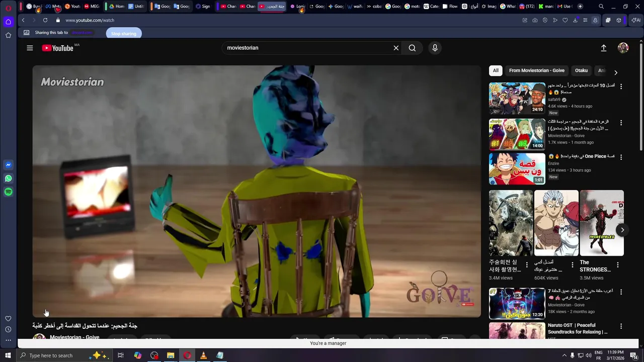The image size is (644, 362).
Task: Open the tab islands icon in the toolbar
Action: [x=608, y=20]
